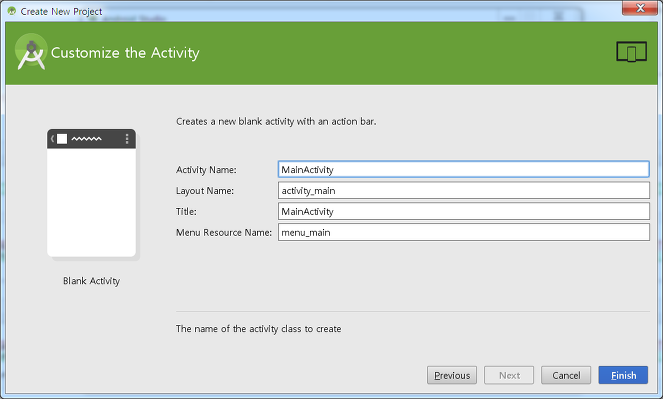Close the Create New Project dialog
Screen dimensions: 663x399
pyautogui.click(x=640, y=8)
